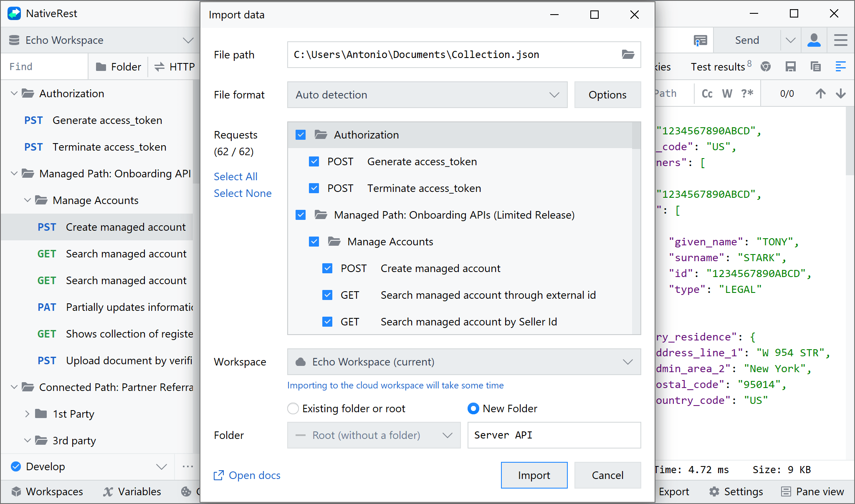
Task: Click Select None link
Action: 243,193
